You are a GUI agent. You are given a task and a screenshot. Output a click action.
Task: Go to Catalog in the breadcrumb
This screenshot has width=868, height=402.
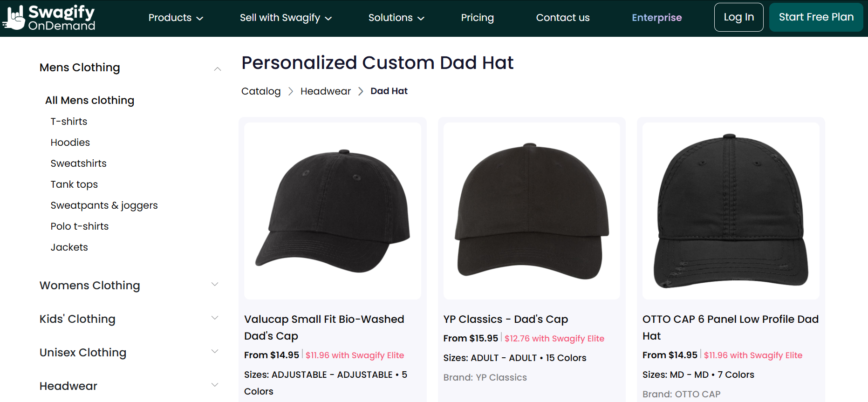[x=261, y=91]
